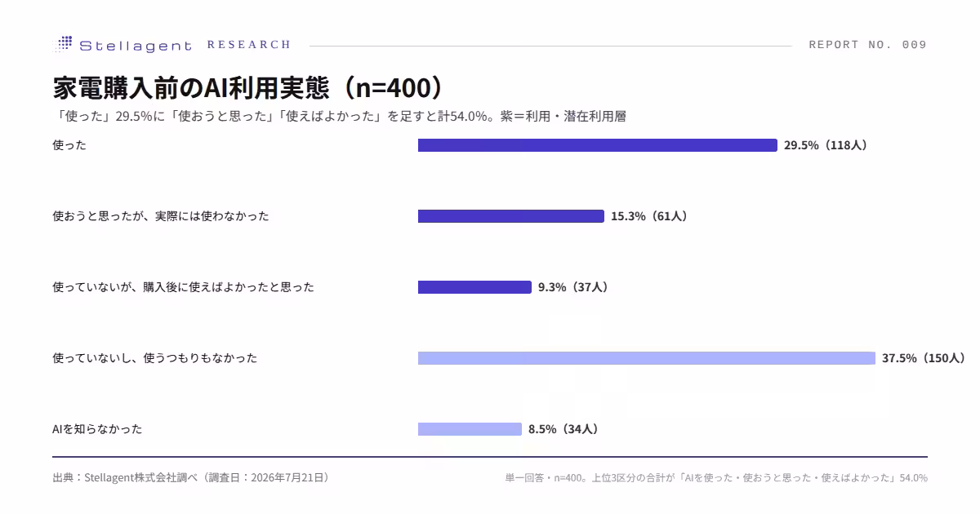This screenshot has width=980, height=514.
Task: Click the 37.5% light lavender bar
Action: coord(646,358)
